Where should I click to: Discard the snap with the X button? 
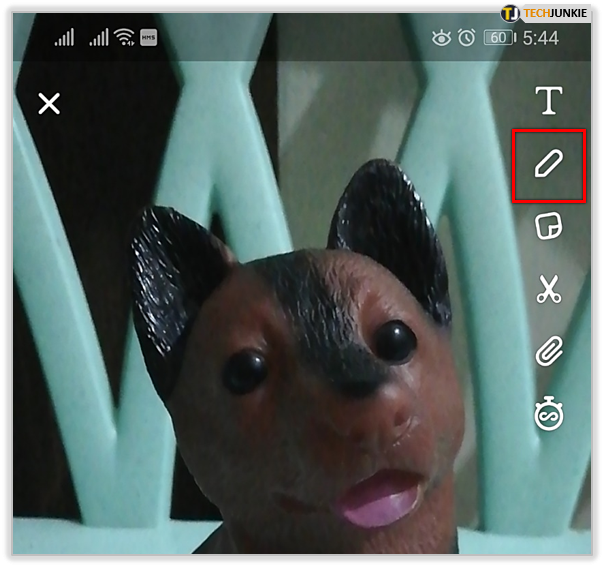click(x=49, y=103)
